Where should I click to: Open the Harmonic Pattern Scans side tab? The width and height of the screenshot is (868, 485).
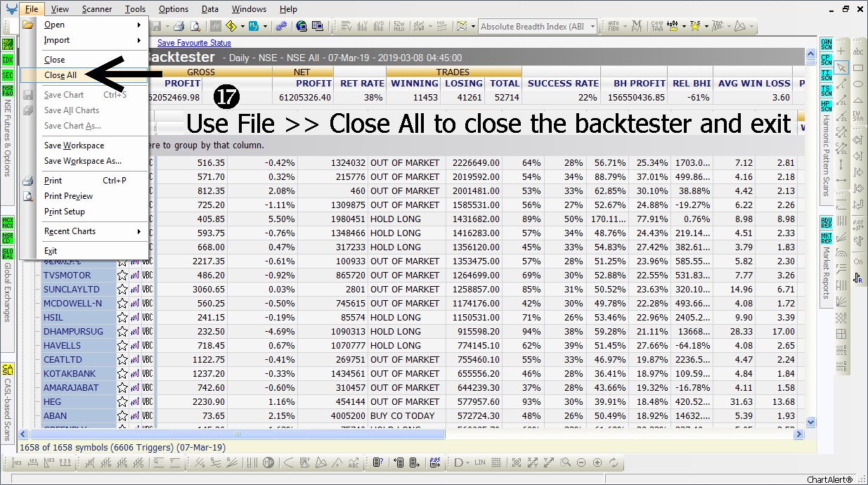(826, 155)
